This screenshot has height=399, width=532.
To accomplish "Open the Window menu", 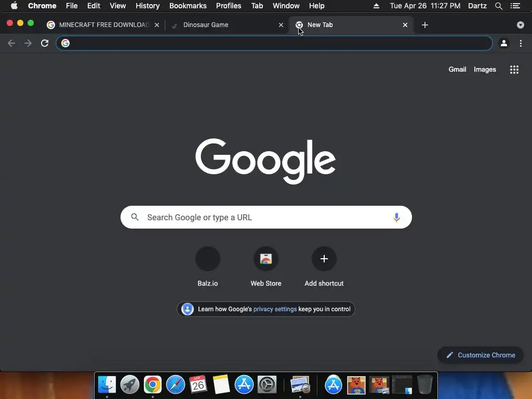I will point(286,6).
